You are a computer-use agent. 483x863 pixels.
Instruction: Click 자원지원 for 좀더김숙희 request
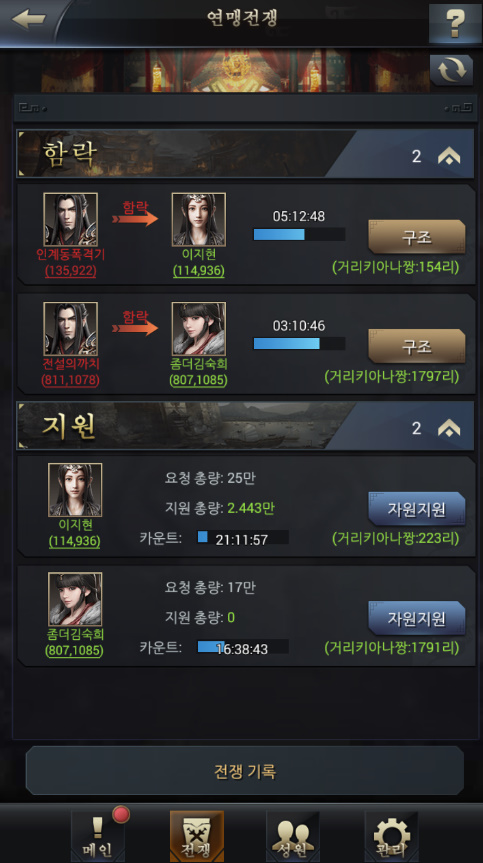[x=416, y=618]
